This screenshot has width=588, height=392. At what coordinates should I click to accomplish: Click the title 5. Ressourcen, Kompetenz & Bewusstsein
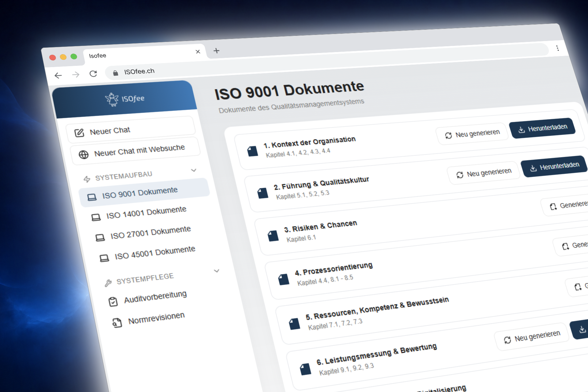377,308
